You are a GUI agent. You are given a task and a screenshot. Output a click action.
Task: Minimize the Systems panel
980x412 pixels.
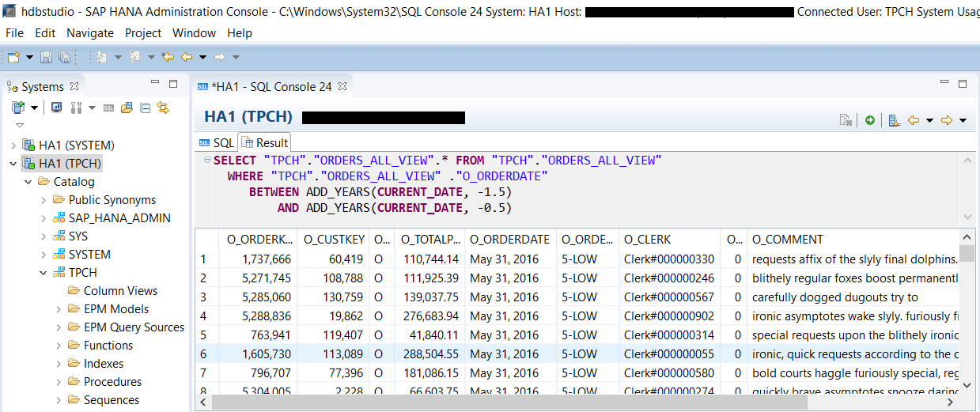[155, 83]
